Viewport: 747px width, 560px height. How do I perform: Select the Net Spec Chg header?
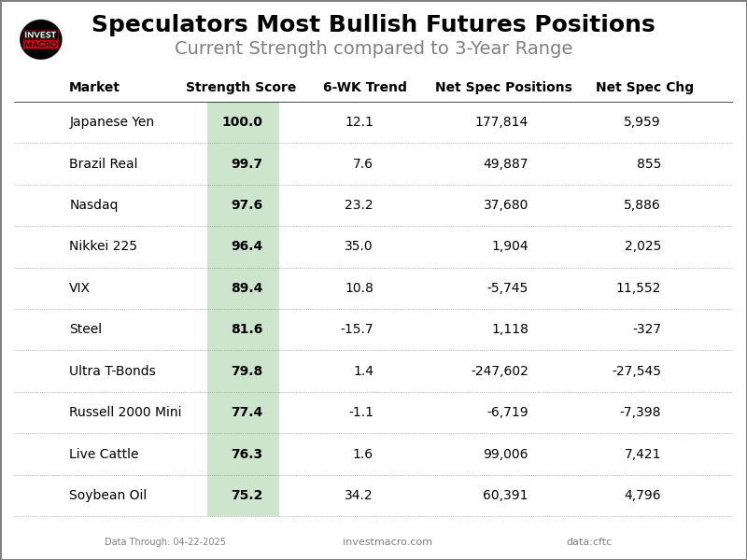click(x=644, y=88)
